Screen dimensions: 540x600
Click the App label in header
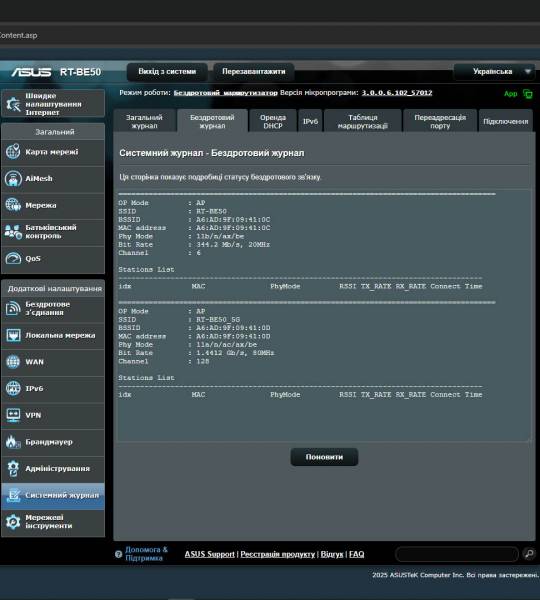click(511, 94)
